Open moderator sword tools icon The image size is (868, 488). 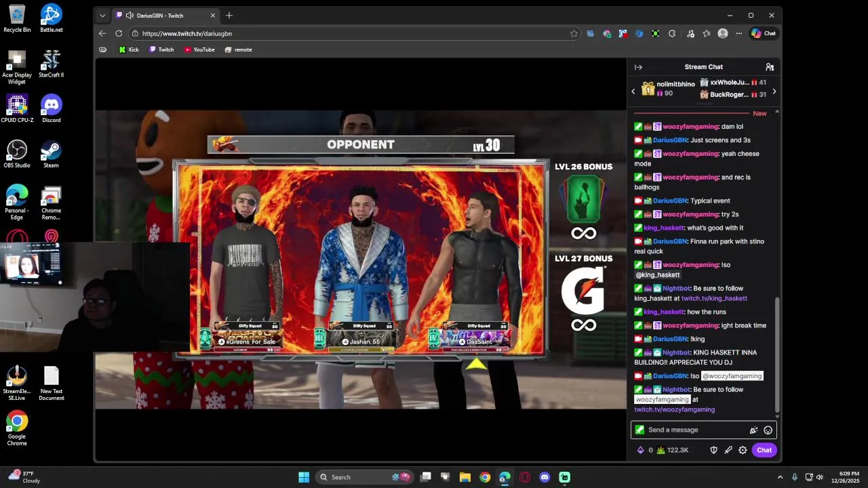tap(728, 450)
